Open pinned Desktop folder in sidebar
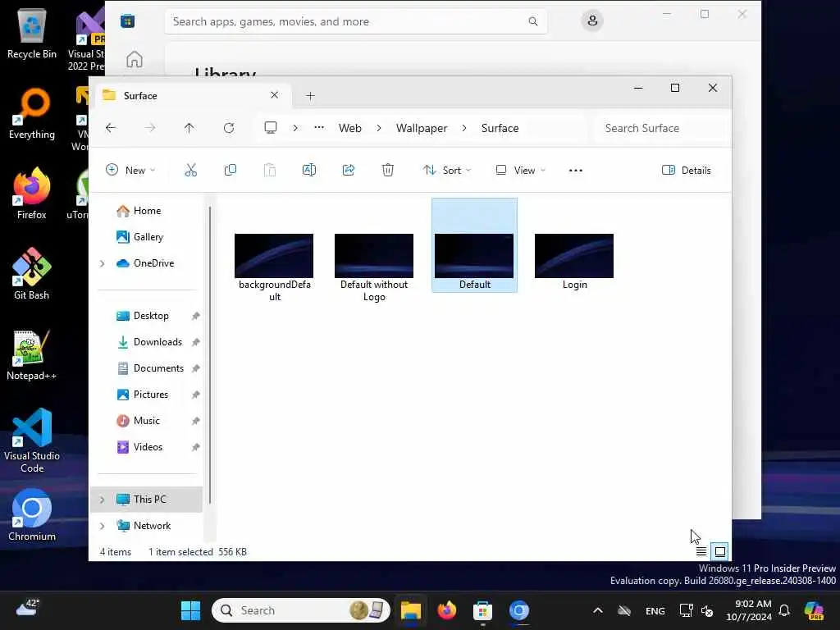840x630 pixels. coord(151,316)
